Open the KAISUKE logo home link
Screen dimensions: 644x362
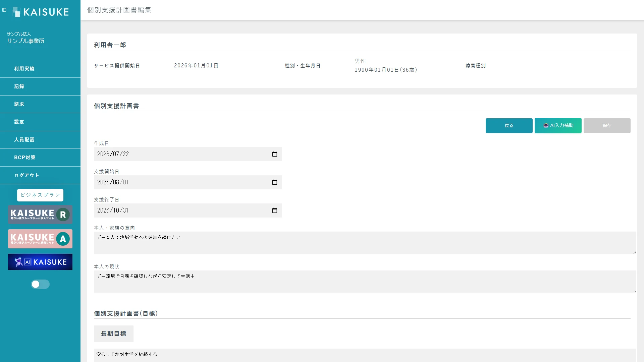pyautogui.click(x=40, y=12)
